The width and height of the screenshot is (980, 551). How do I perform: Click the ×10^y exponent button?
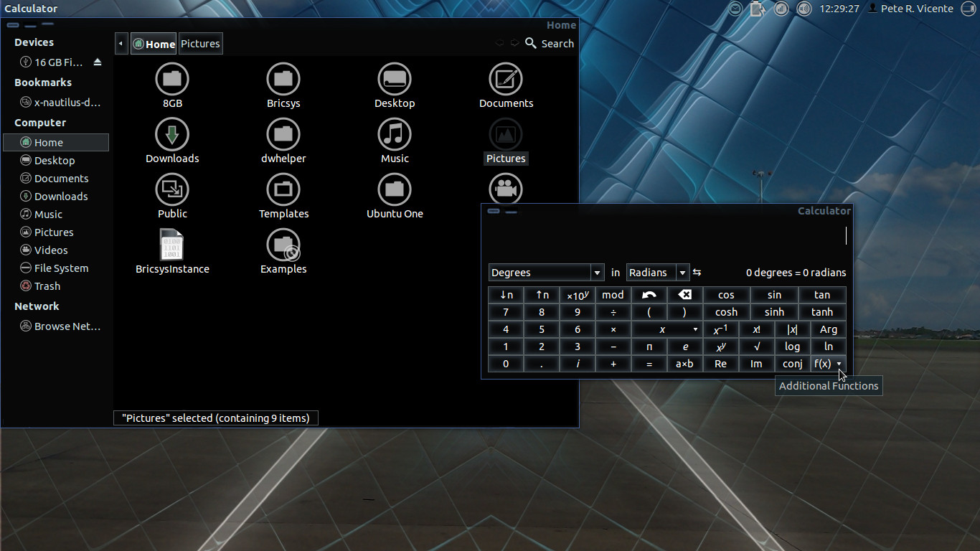pos(578,295)
